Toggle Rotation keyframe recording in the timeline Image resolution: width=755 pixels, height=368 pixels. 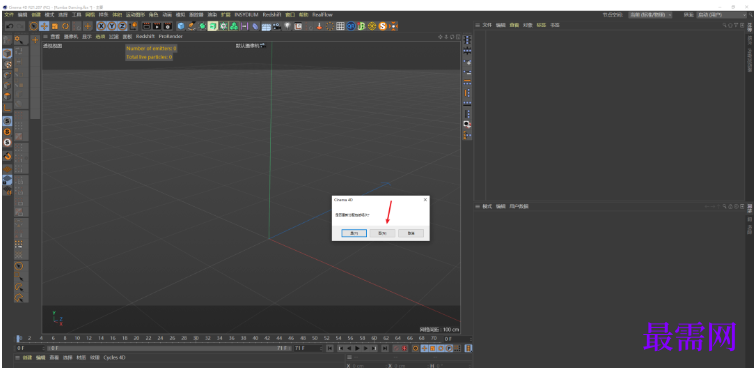click(x=441, y=348)
